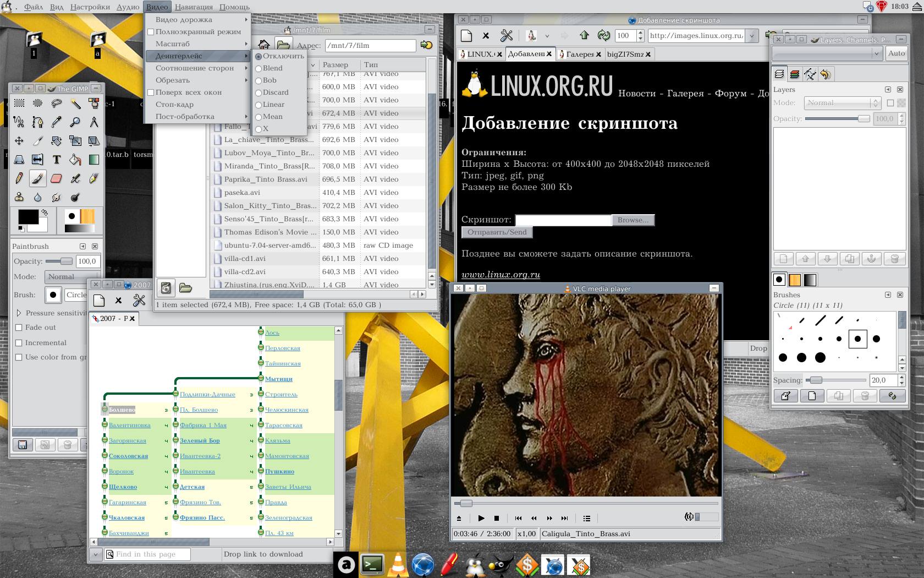Open the www.linux.org.ru link
This screenshot has height=578, width=924.
(x=501, y=275)
